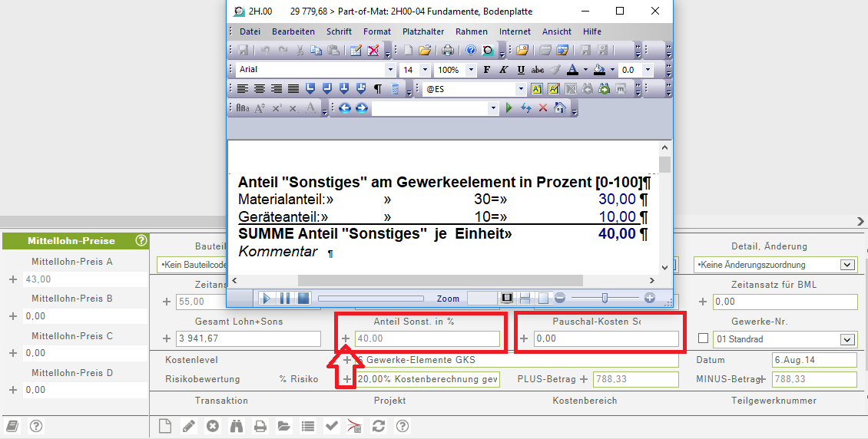This screenshot has width=868, height=439.
Task: Toggle paragraph marks with the pilcrow button
Action: tap(377, 89)
